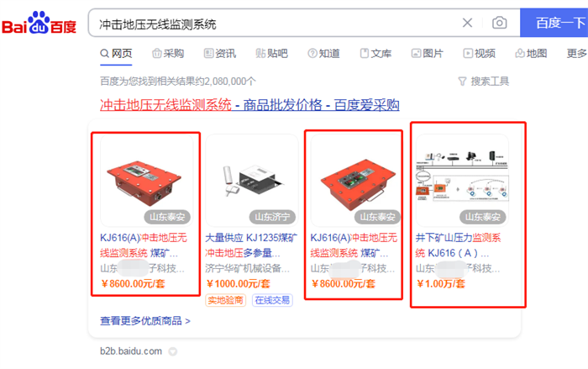
Task: Open 搜索工具 filter options
Action: click(x=484, y=81)
